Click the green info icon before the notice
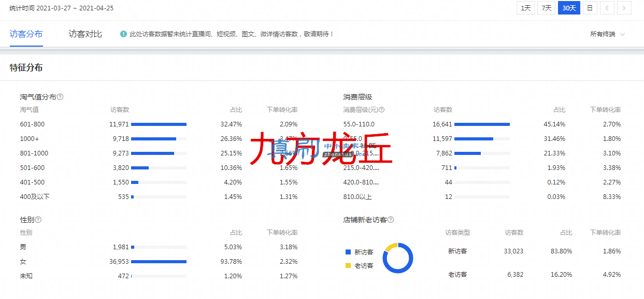The image size is (644, 299). pyautogui.click(x=123, y=34)
